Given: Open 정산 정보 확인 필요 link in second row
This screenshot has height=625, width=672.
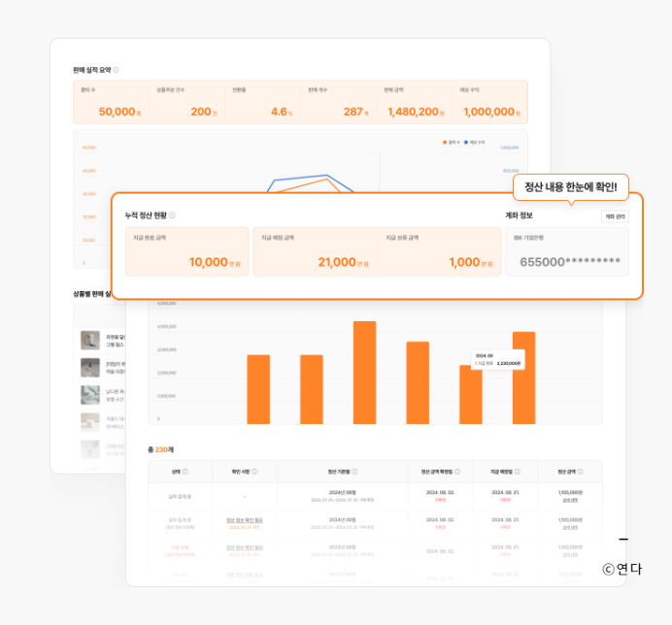Looking at the screenshot, I should [245, 520].
